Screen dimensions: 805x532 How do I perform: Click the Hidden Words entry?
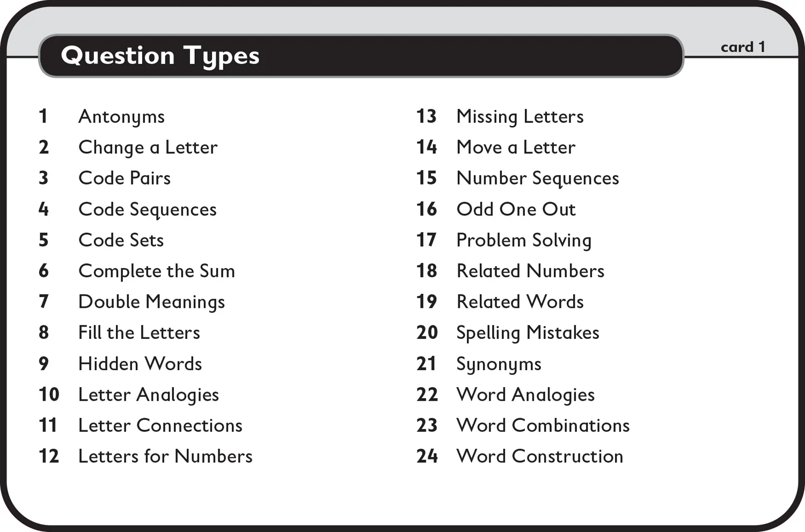tap(140, 364)
